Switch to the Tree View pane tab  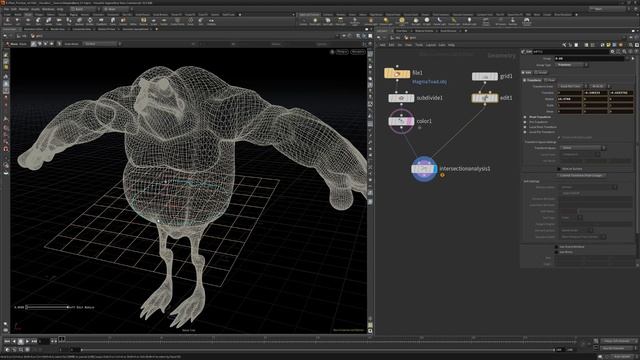tap(402, 31)
